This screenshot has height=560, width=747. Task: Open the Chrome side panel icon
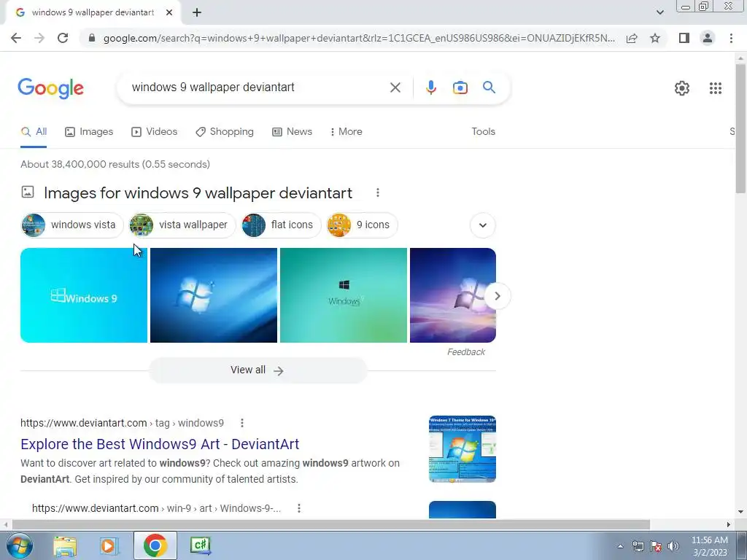[684, 38]
